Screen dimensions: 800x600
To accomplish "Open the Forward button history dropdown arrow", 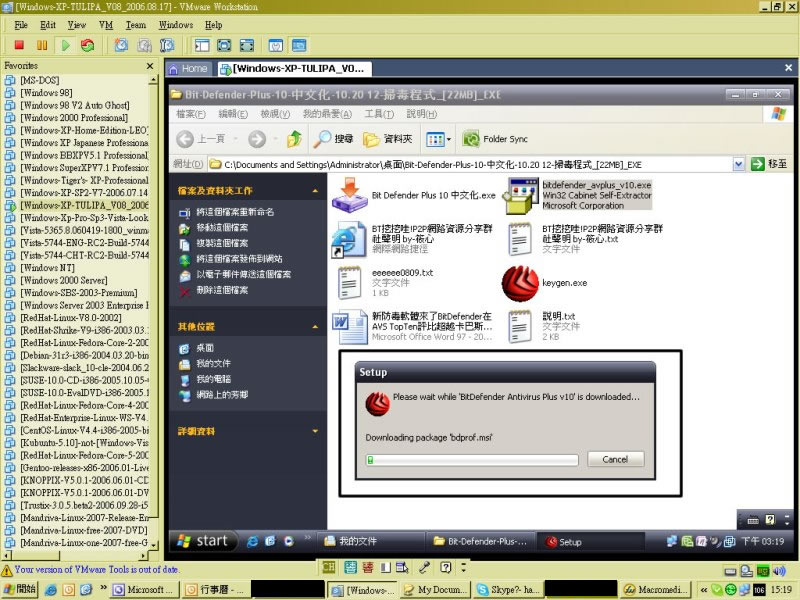I will pyautogui.click(x=276, y=139).
